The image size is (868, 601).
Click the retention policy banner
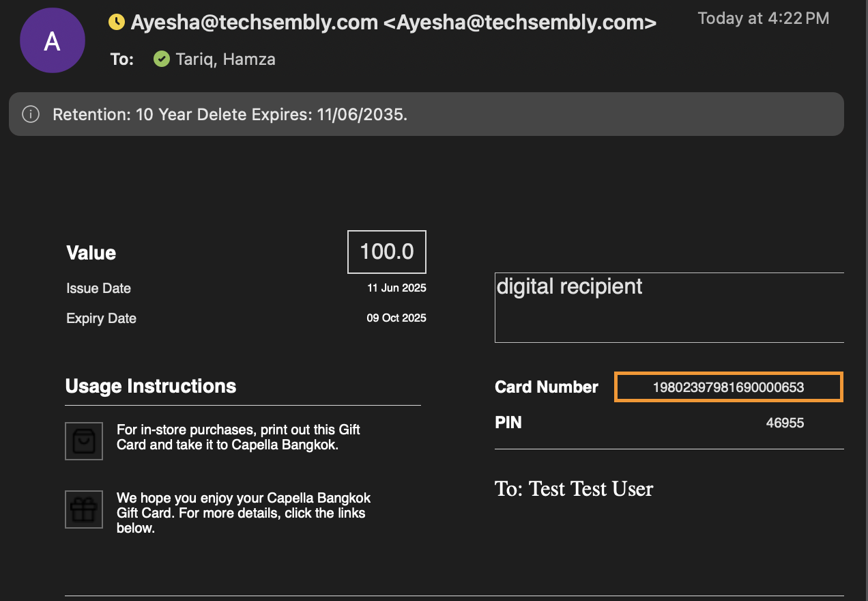[426, 114]
